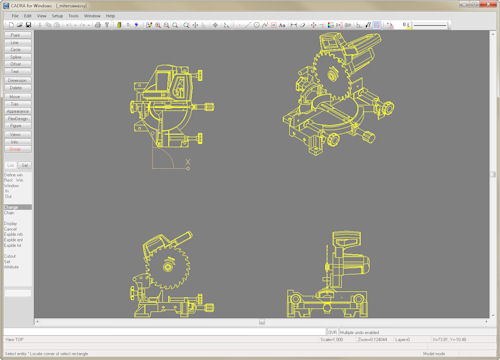Click the Save floppy disk icon
500x360 pixels.
(28, 25)
